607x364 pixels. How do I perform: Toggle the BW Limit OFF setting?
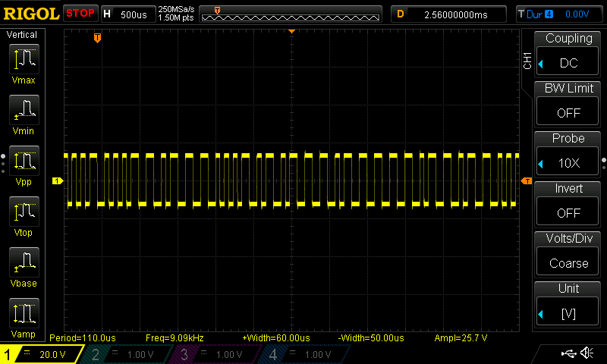(x=568, y=105)
